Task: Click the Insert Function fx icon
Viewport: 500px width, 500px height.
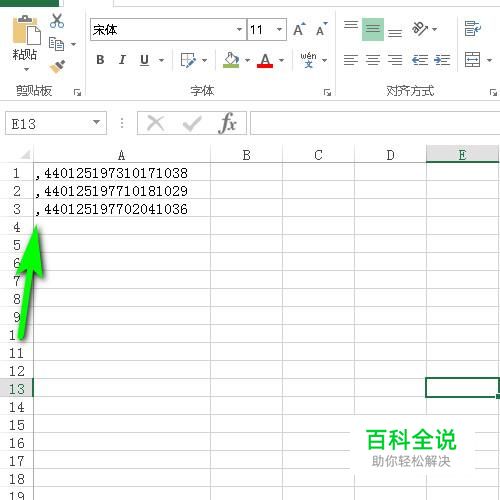Action: point(228,123)
